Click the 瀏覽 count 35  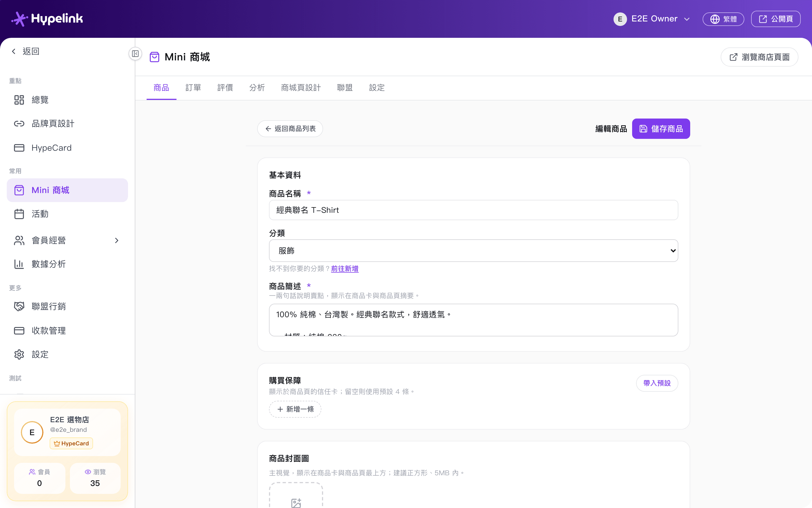(95, 483)
